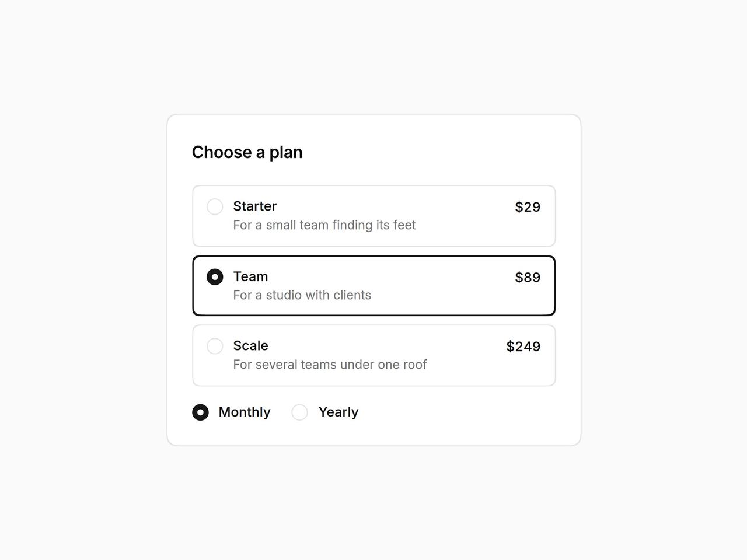Switch to the Yearly billing radio circle
747x560 pixels.
click(x=299, y=412)
